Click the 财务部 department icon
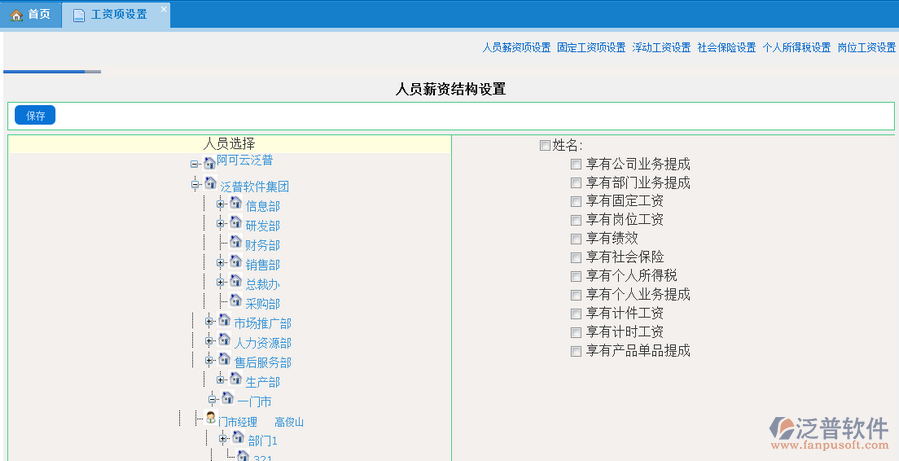The image size is (899, 461). pyautogui.click(x=236, y=243)
